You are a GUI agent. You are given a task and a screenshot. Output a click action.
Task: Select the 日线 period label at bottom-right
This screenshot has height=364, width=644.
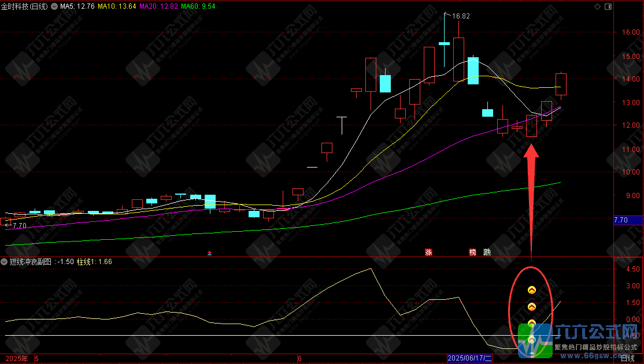click(627, 359)
